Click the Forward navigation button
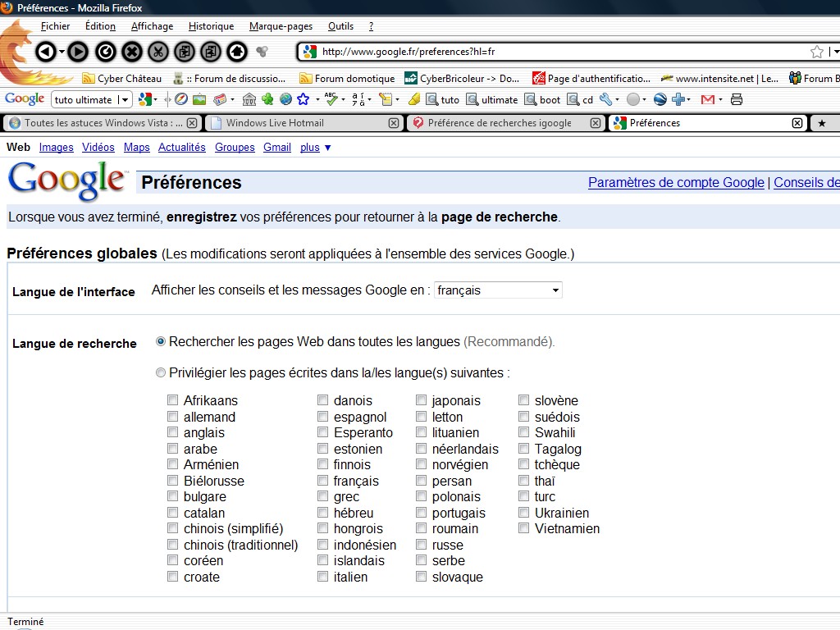Image resolution: width=840 pixels, height=630 pixels. click(x=77, y=52)
